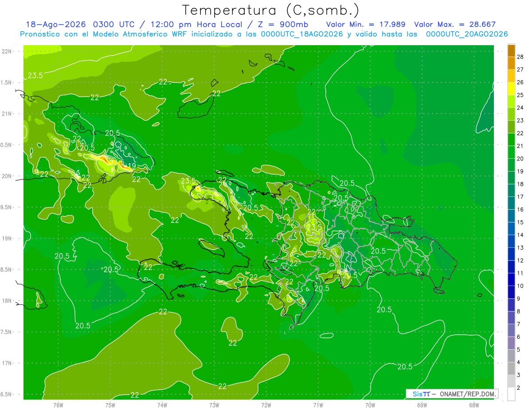Click the color scale label "2"

[x=519, y=388]
